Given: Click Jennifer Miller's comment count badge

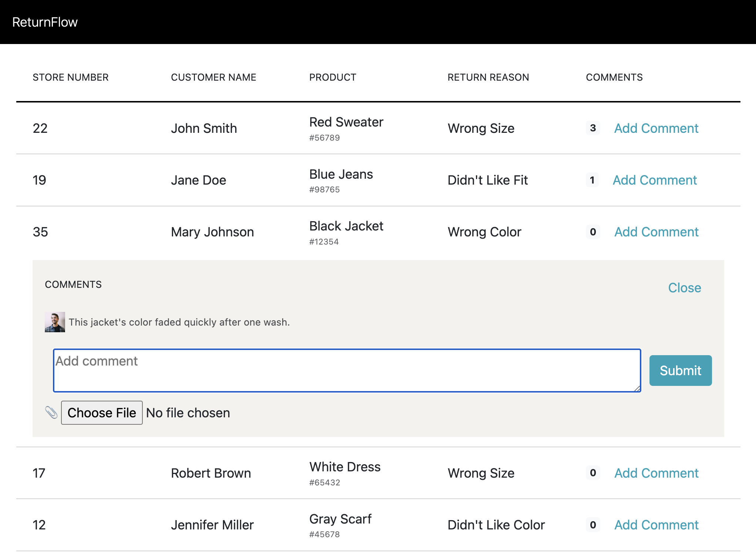Looking at the screenshot, I should pyautogui.click(x=593, y=525).
